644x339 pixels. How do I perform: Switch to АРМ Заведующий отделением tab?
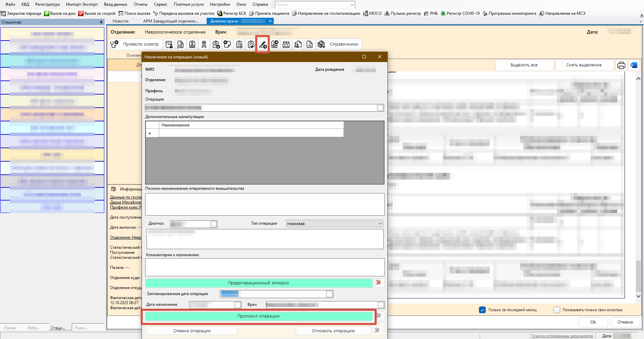(171, 21)
